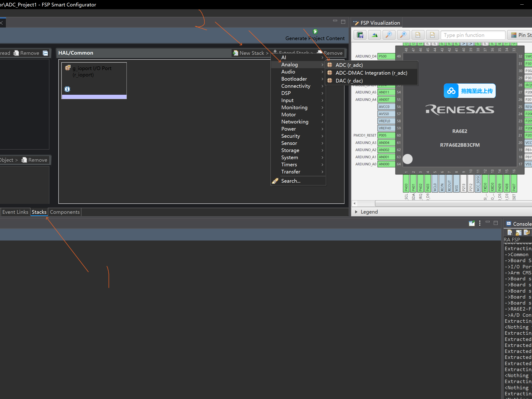532x399 pixels.
Task: Click the green mountain export icon in FSP Visualization
Action: [x=374, y=35]
